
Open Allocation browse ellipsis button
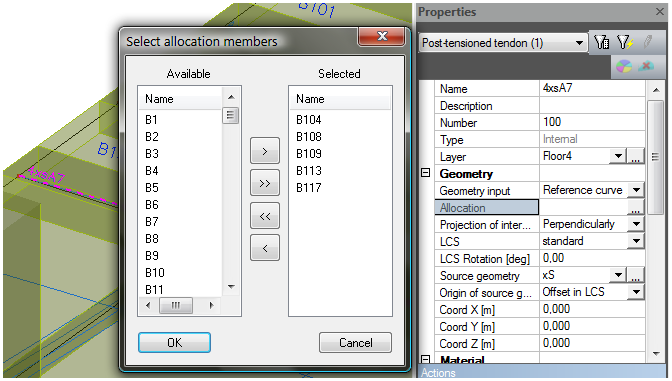(x=636, y=208)
